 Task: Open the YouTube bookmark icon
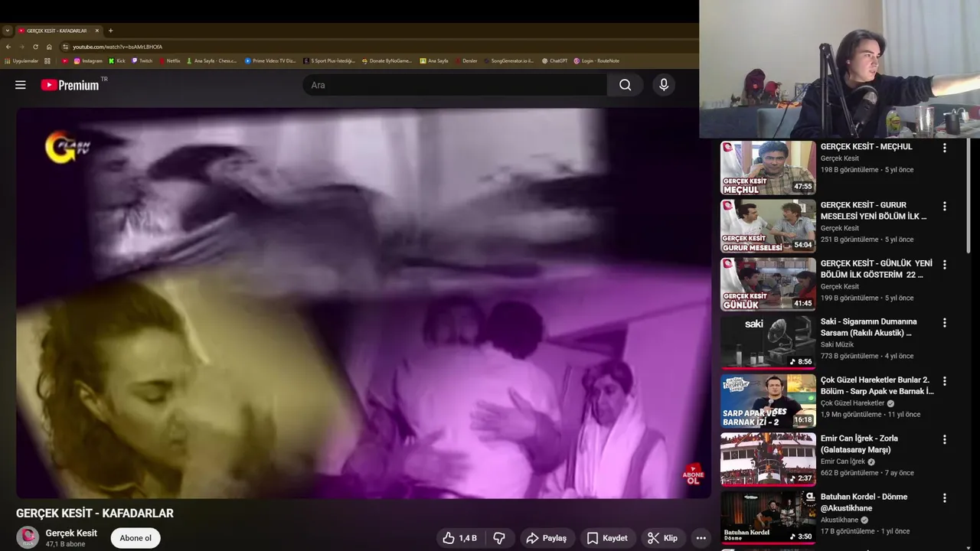(x=65, y=60)
